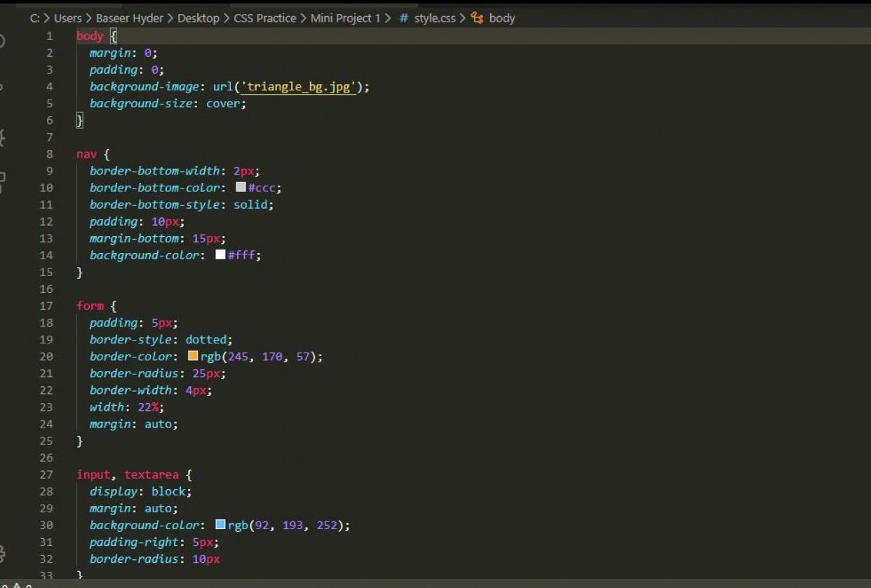Image resolution: width=871 pixels, height=588 pixels.
Task: Click the blue color box beside rgb(92, 193, 252)
Action: (220, 525)
